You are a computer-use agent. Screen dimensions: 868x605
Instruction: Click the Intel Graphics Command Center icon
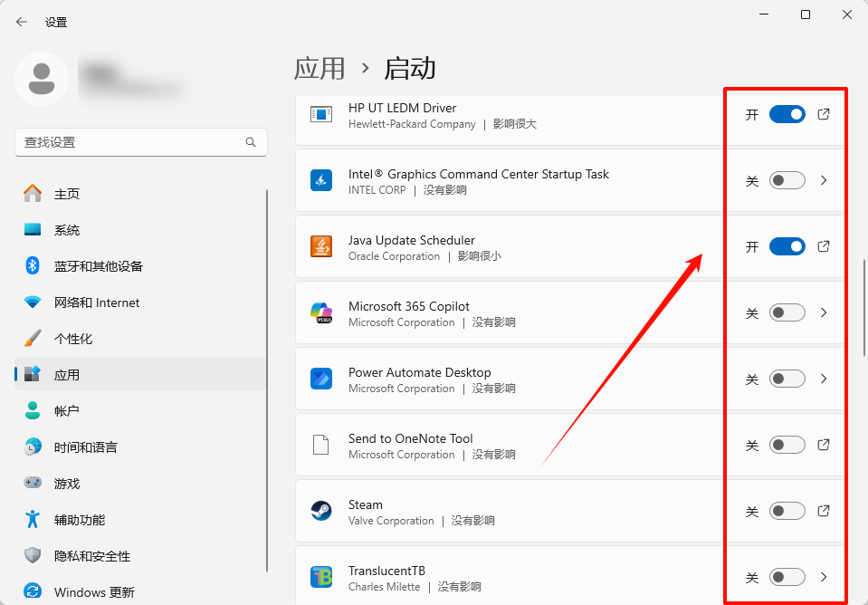pyautogui.click(x=321, y=180)
